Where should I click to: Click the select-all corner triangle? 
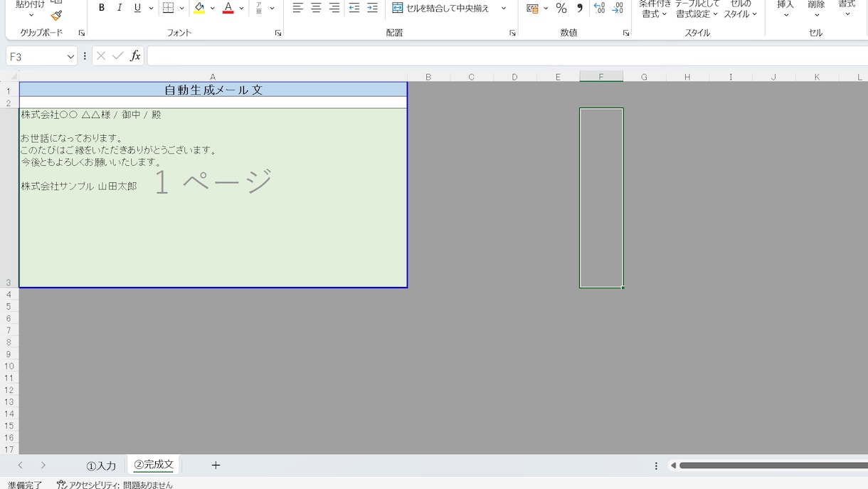pos(12,77)
